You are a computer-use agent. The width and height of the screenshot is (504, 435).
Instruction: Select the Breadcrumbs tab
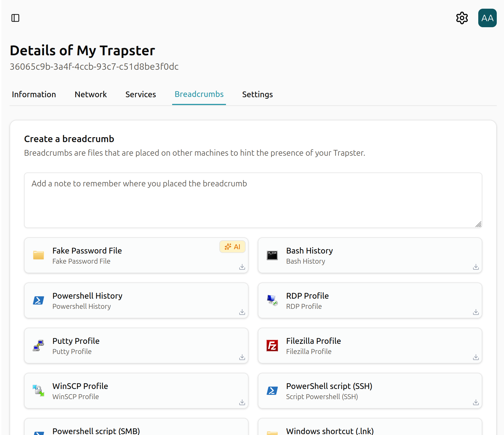click(199, 94)
